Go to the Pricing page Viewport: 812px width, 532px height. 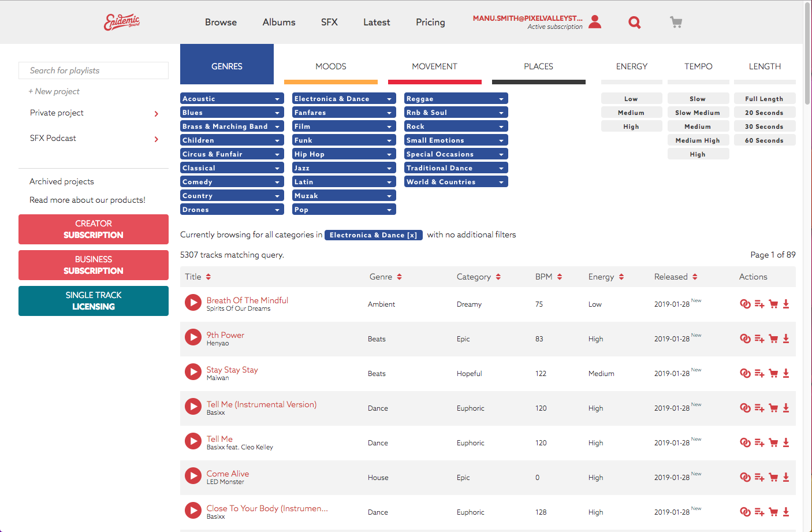pyautogui.click(x=430, y=22)
